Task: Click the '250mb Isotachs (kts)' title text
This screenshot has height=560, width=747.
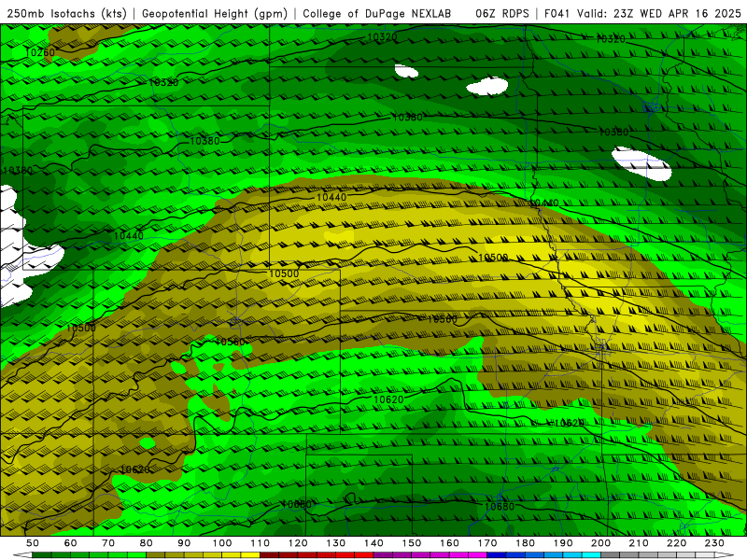Action: click(x=67, y=13)
